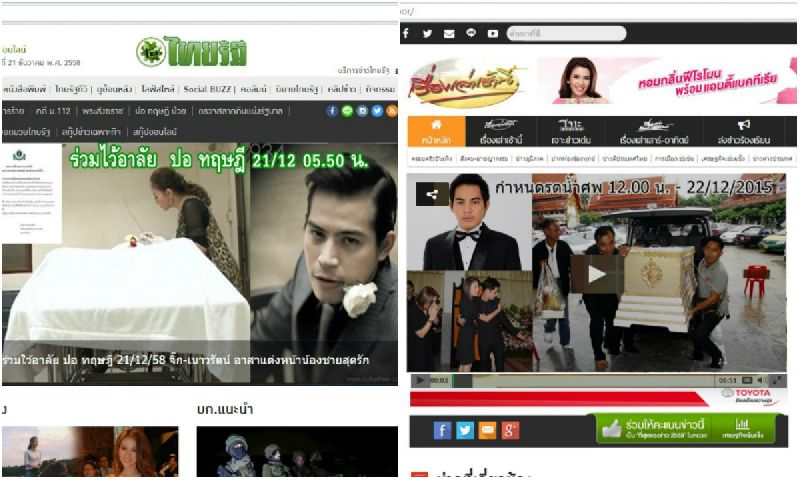Click Facebook icon in right site's top black bar

click(406, 34)
